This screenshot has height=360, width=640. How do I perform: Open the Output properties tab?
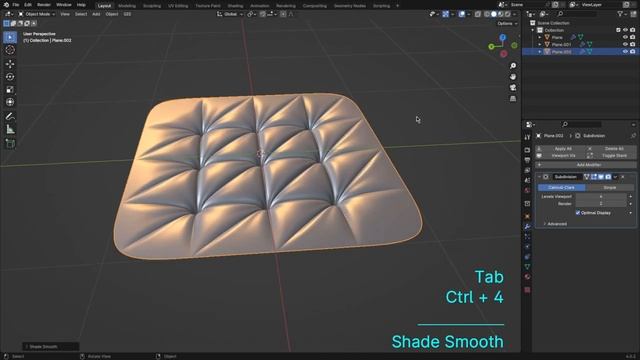pos(527,160)
